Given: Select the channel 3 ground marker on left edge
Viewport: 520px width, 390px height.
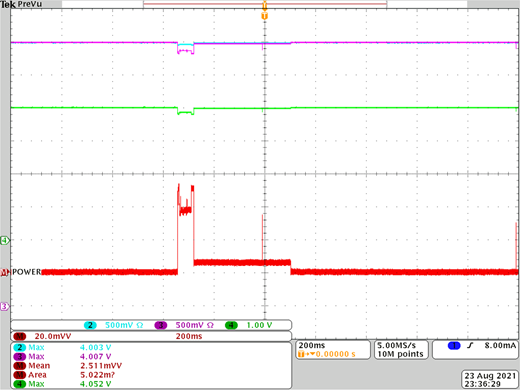Looking at the screenshot, I should [x=4, y=306].
